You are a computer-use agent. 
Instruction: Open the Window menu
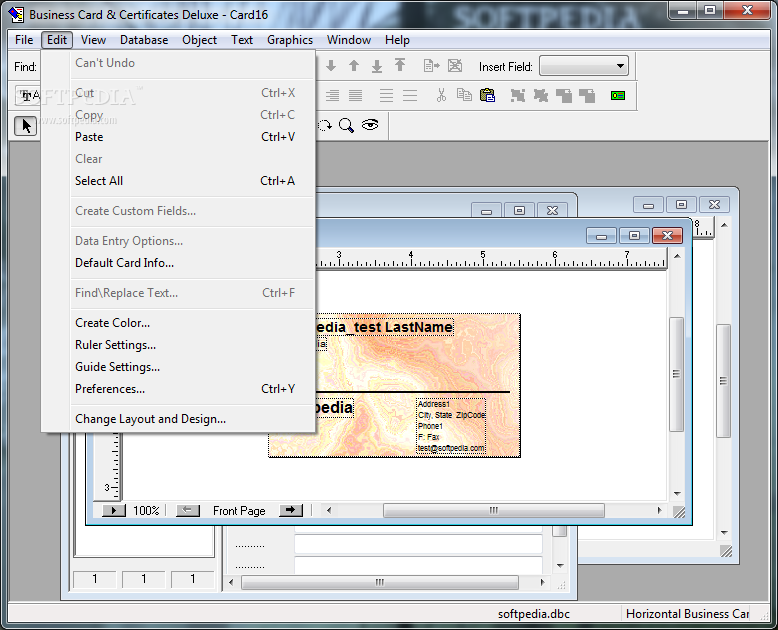click(x=348, y=40)
